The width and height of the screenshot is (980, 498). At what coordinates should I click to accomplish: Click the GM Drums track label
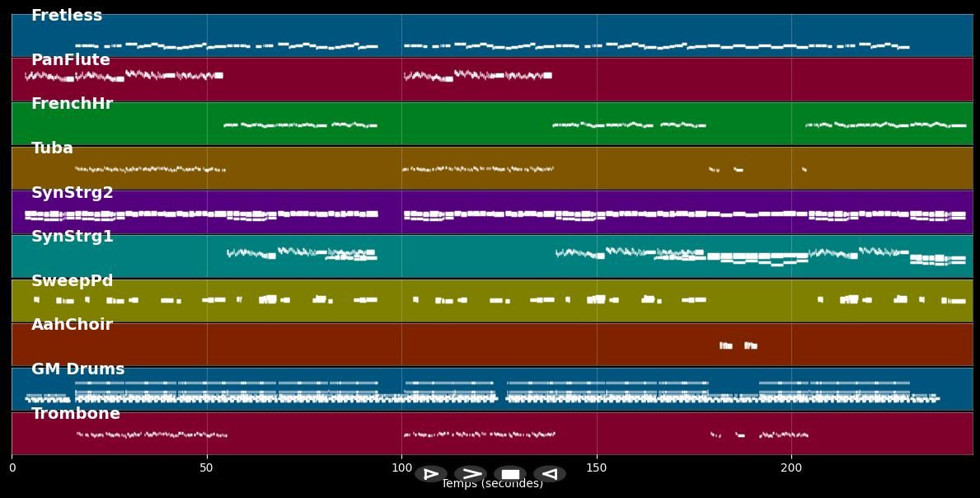tap(78, 369)
